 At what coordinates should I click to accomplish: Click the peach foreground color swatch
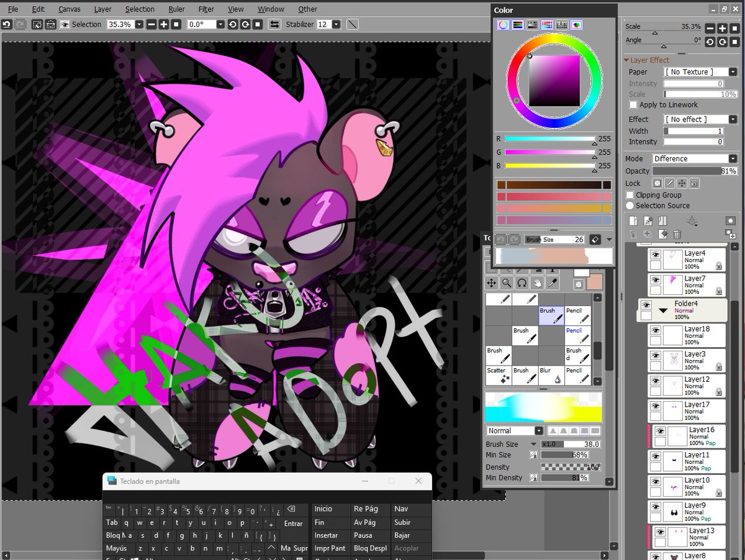pos(595,282)
